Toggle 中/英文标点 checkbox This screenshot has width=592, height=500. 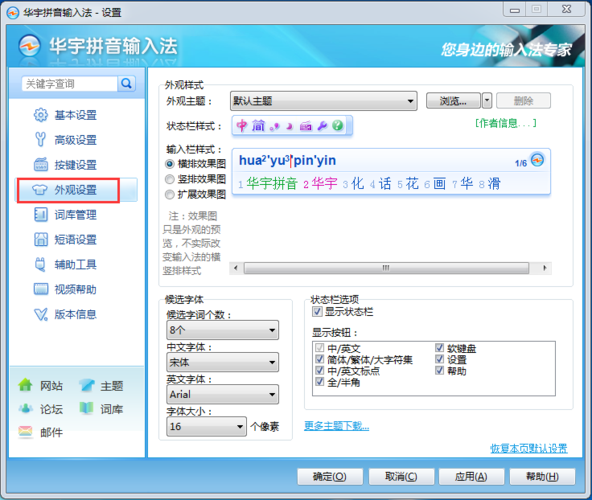pyautogui.click(x=319, y=370)
